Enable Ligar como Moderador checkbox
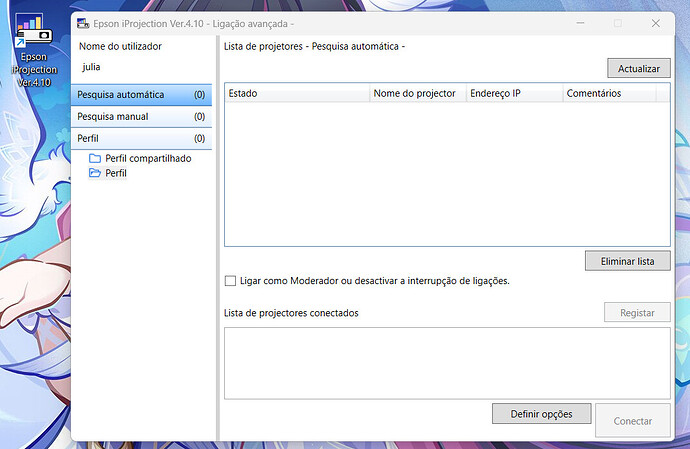Viewport: 690px width, 449px height. coord(230,281)
